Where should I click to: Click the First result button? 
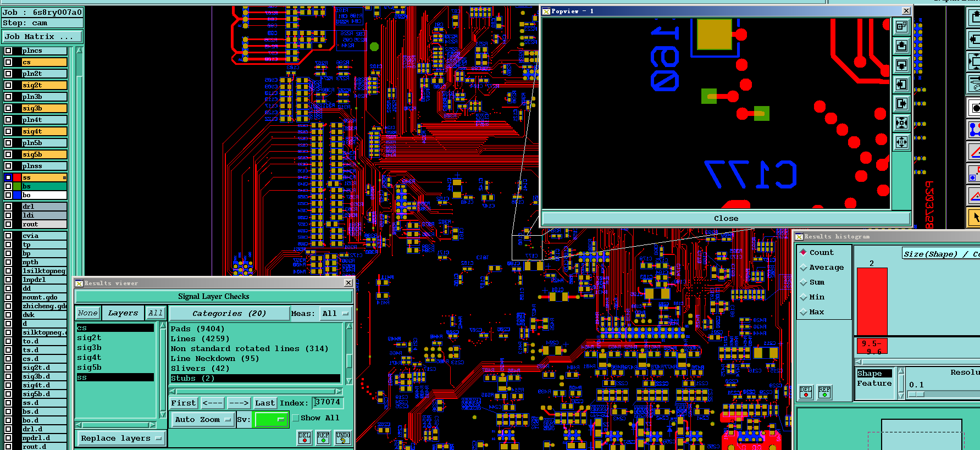click(x=184, y=403)
